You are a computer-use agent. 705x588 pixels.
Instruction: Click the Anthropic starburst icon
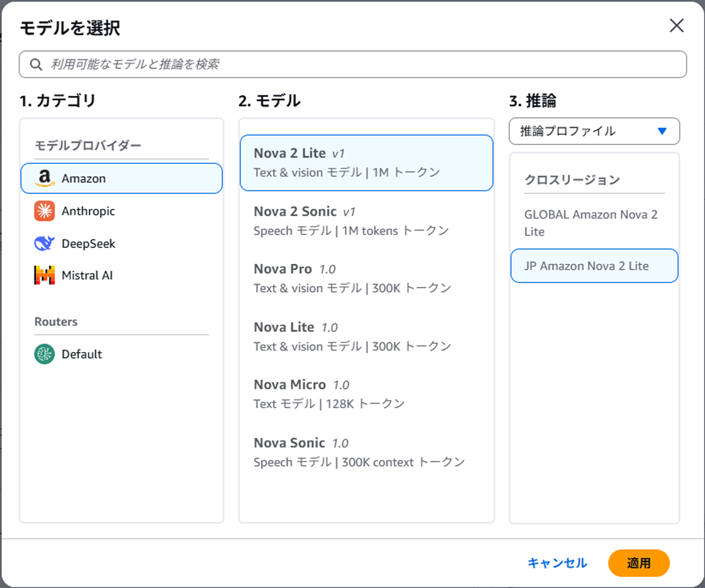point(45,211)
